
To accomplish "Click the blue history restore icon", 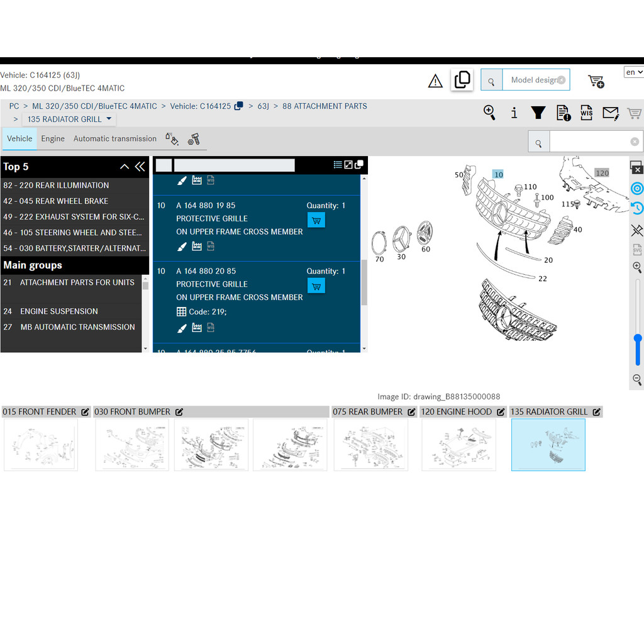I will point(637,208).
